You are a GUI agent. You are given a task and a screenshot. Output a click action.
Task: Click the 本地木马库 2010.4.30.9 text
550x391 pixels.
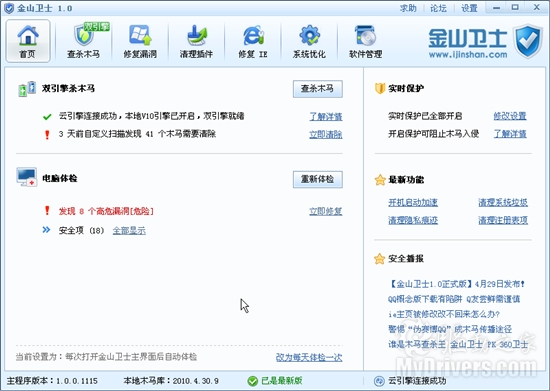click(171, 381)
